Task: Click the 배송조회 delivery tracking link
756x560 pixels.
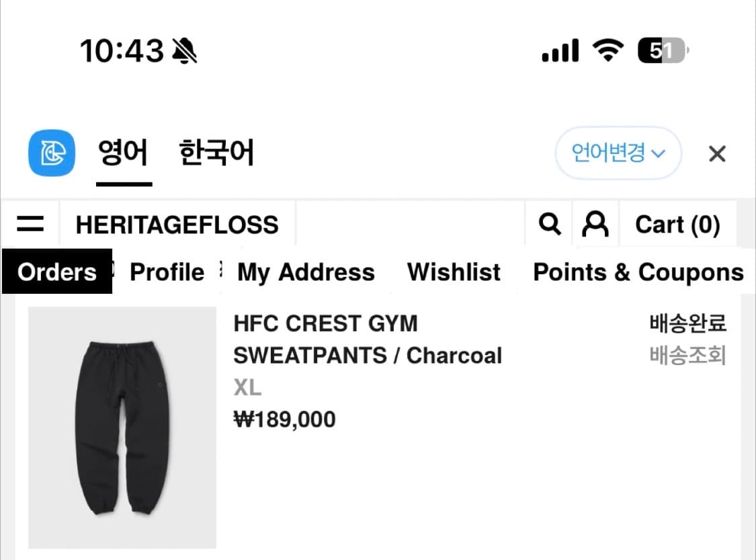Action: 687,355
